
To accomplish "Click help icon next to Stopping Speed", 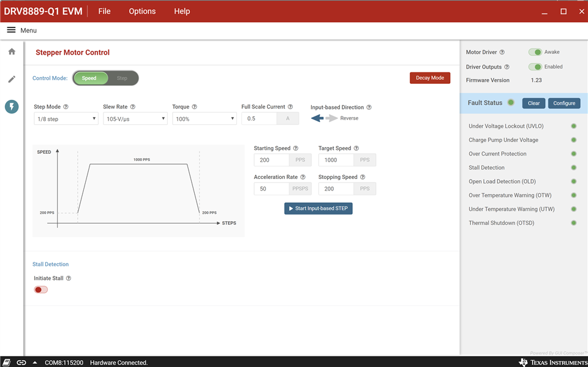I will click(362, 177).
